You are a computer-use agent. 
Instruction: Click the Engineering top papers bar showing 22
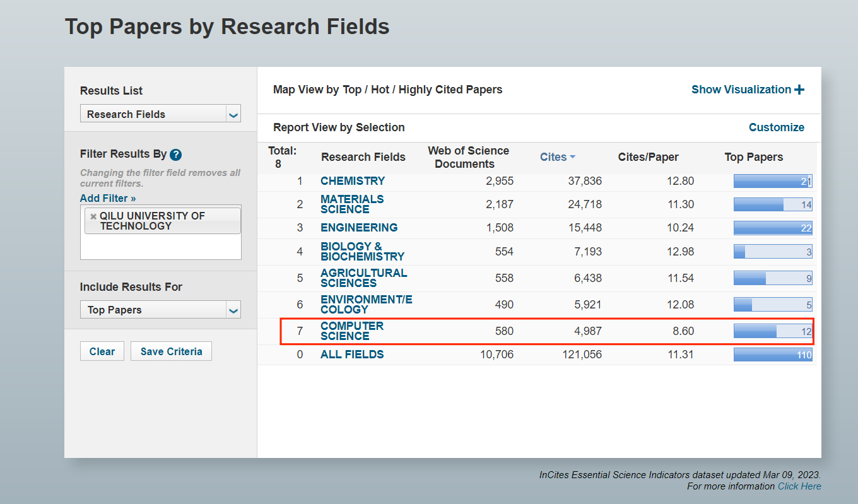(772, 228)
